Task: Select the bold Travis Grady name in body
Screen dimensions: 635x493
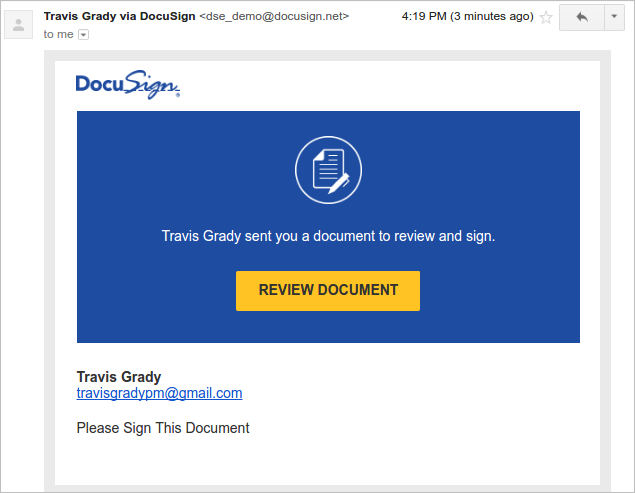Action: pos(119,377)
